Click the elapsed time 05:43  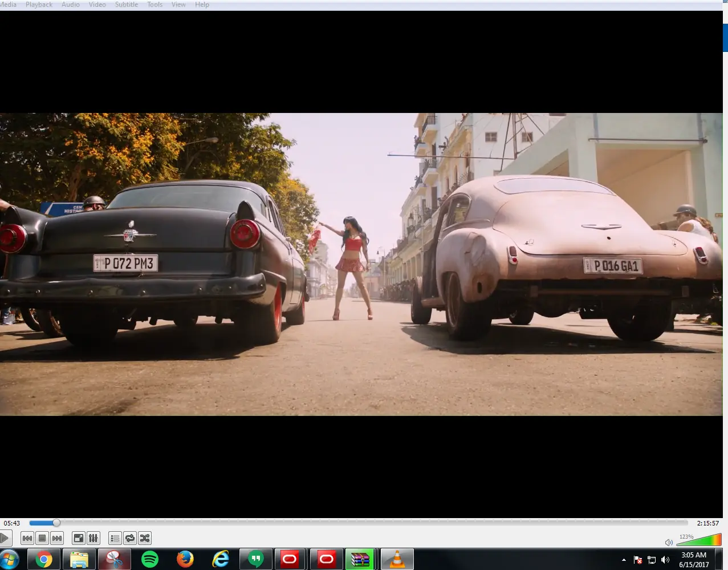click(12, 523)
